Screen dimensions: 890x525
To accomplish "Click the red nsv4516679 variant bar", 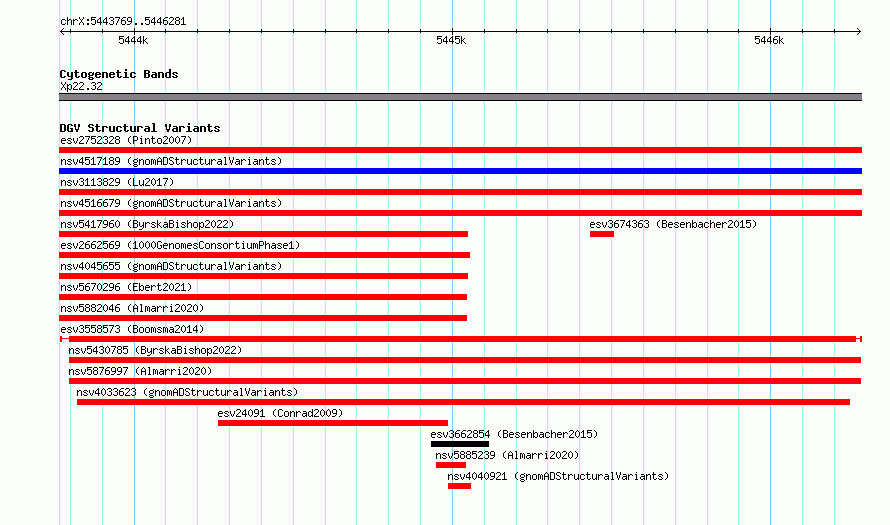I will (460, 213).
